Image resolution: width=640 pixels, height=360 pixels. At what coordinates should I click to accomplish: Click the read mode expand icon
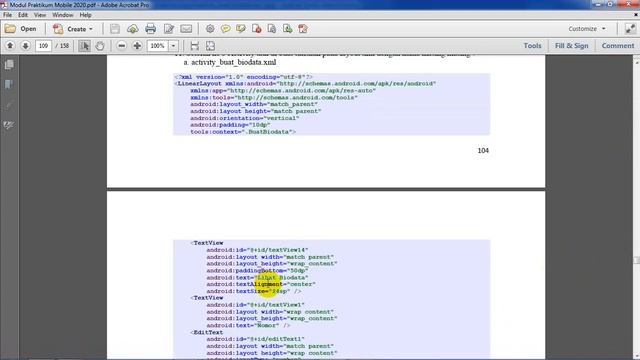(x=630, y=29)
